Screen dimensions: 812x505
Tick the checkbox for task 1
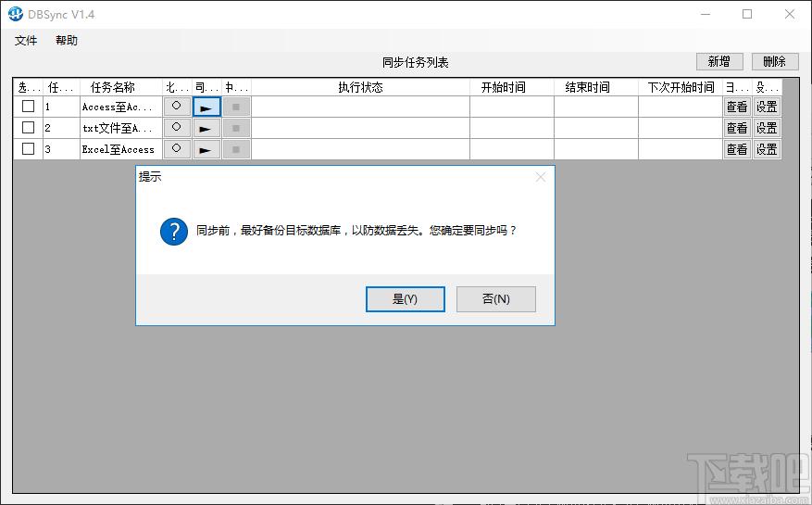[28, 107]
